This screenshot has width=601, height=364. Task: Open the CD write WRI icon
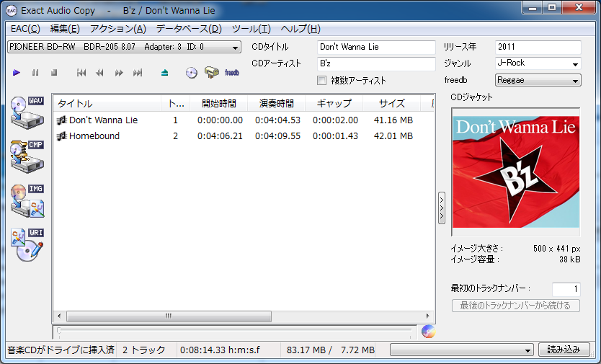[x=27, y=245]
